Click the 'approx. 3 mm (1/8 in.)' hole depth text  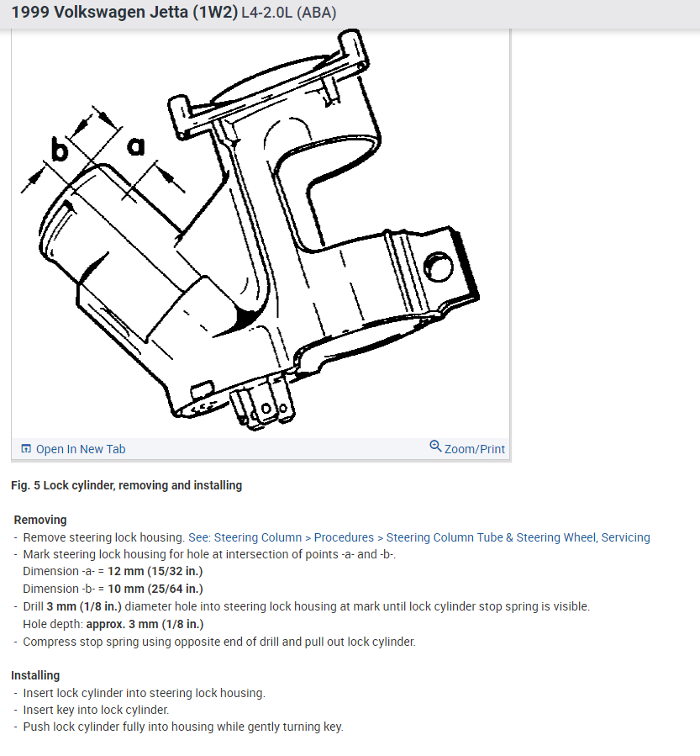[x=145, y=624]
